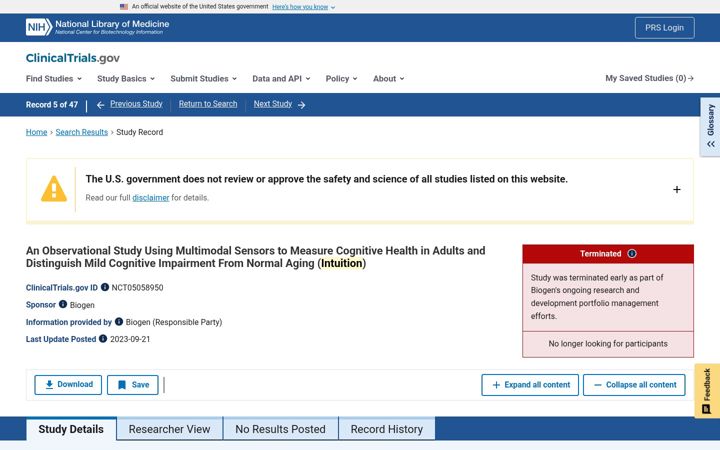720x450 pixels.
Task: Open the PRS Login button
Action: pos(664,28)
